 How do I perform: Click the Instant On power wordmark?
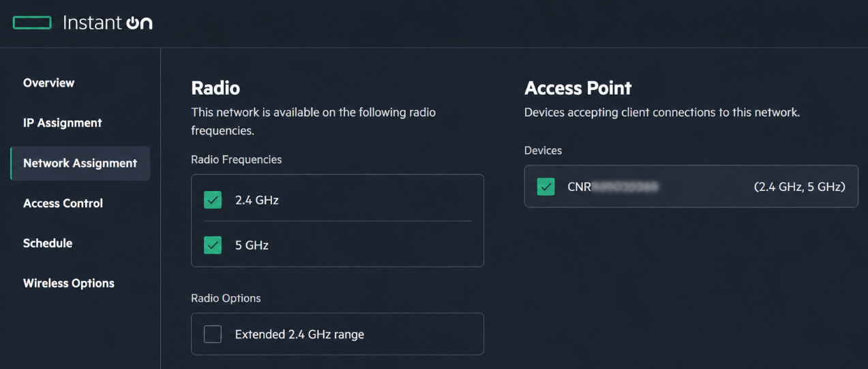tap(107, 23)
